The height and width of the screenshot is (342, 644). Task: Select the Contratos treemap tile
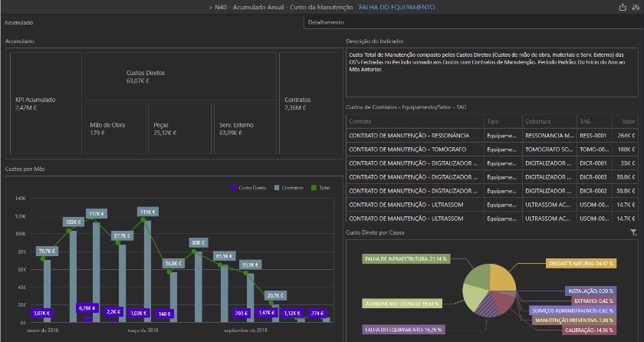click(x=297, y=104)
